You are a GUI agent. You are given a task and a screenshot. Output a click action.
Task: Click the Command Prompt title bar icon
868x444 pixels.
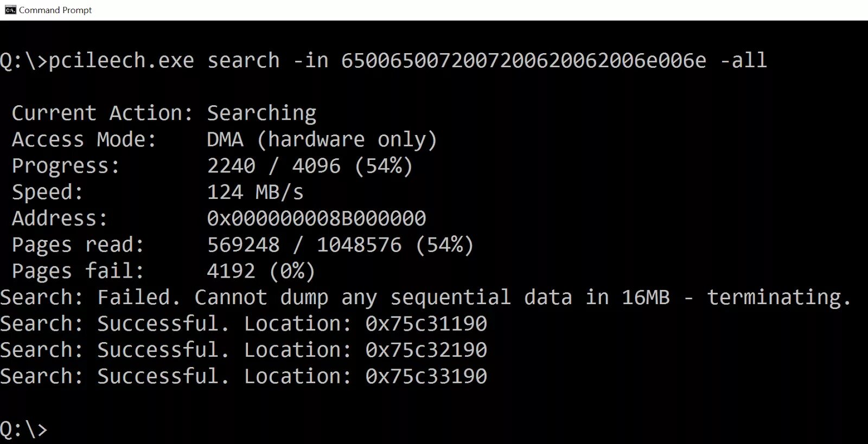click(10, 10)
